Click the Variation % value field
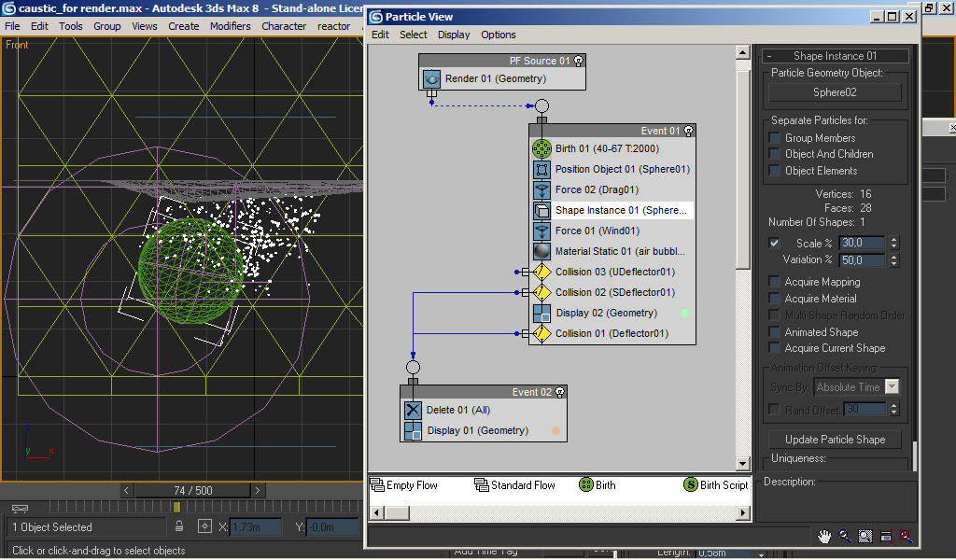The width and height of the screenshot is (956, 560). click(863, 260)
